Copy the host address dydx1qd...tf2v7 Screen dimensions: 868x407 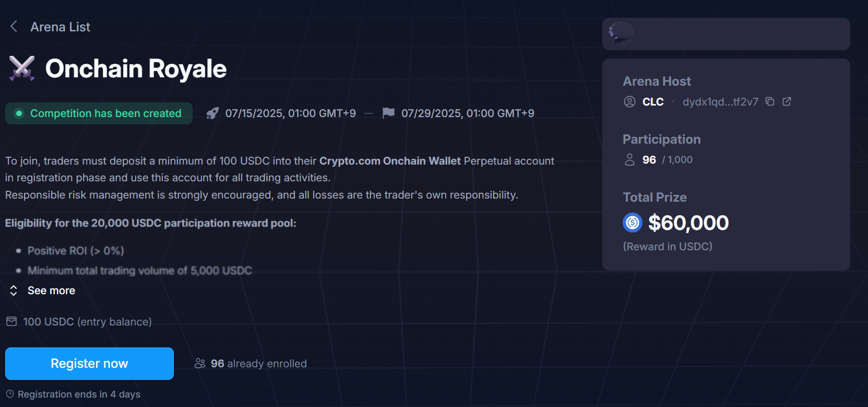click(770, 101)
